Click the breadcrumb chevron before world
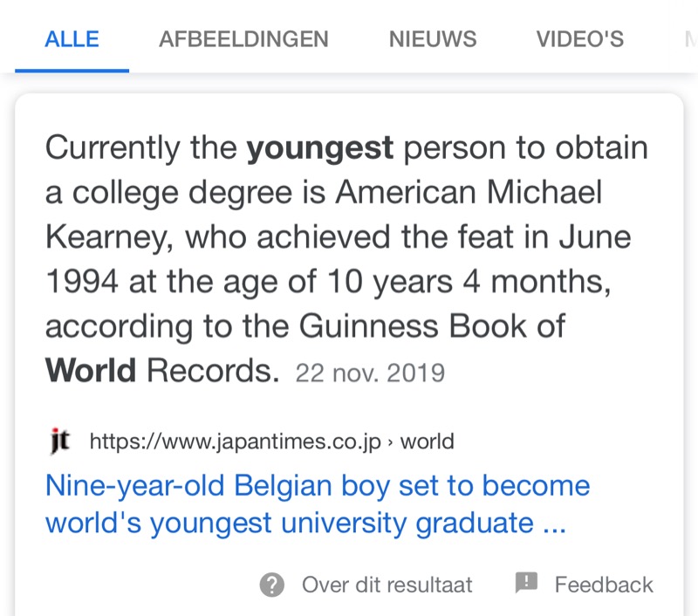The image size is (698, 616). pyautogui.click(x=390, y=442)
